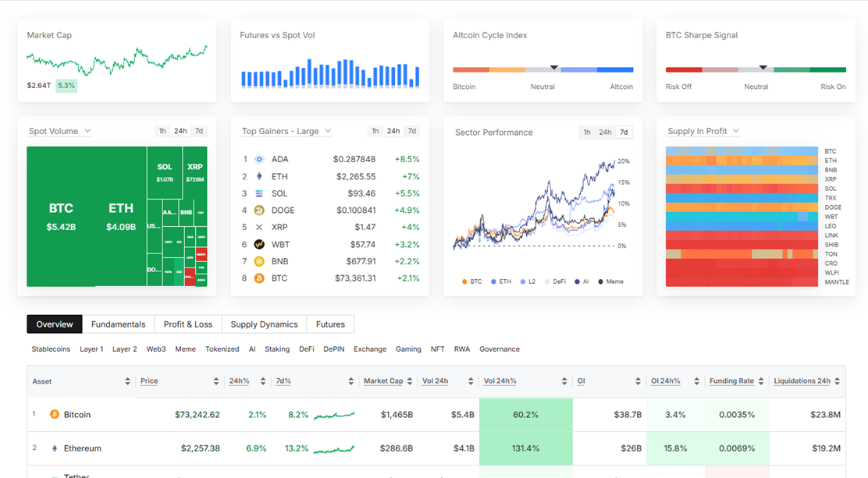Switch to the Futures tab
The image size is (868, 478).
point(330,324)
